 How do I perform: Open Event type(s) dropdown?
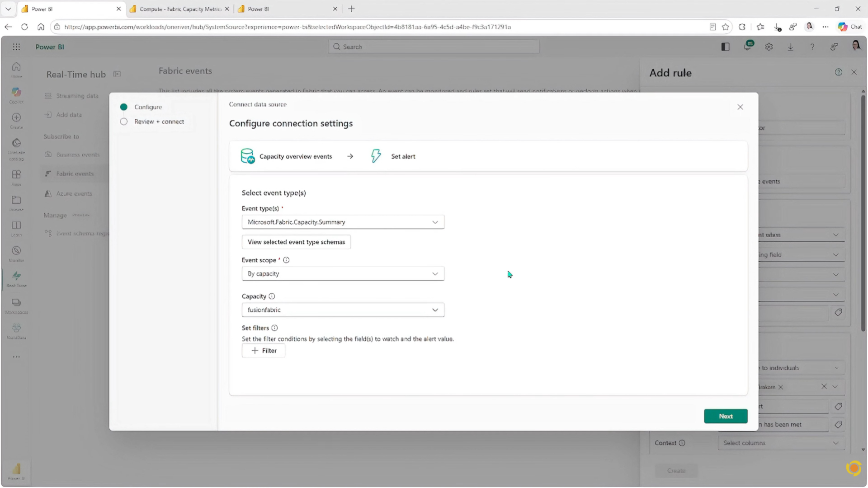343,222
